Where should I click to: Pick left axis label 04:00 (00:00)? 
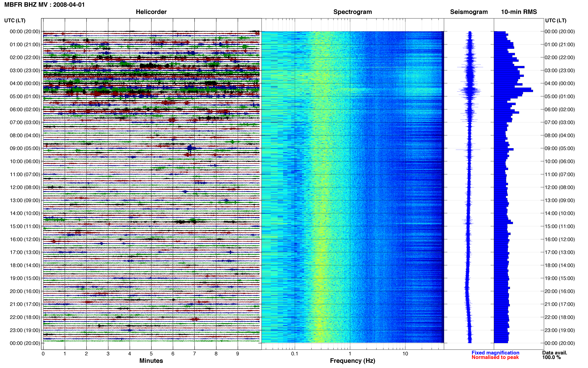tap(25, 83)
